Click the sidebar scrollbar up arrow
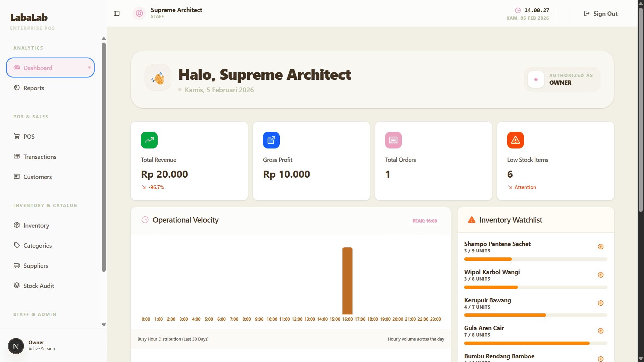Viewport: 644px width, 362px height. 104,39
